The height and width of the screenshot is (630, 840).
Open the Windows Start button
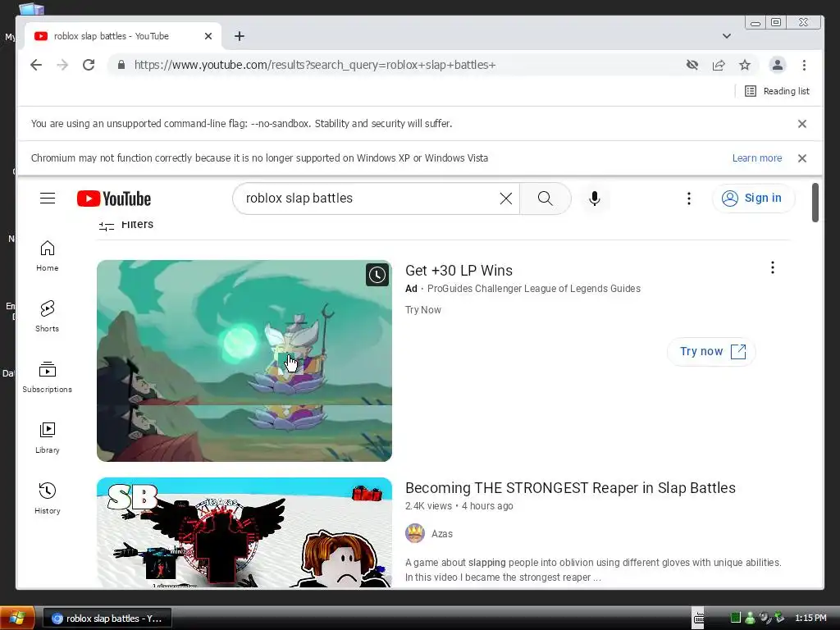[17, 619]
